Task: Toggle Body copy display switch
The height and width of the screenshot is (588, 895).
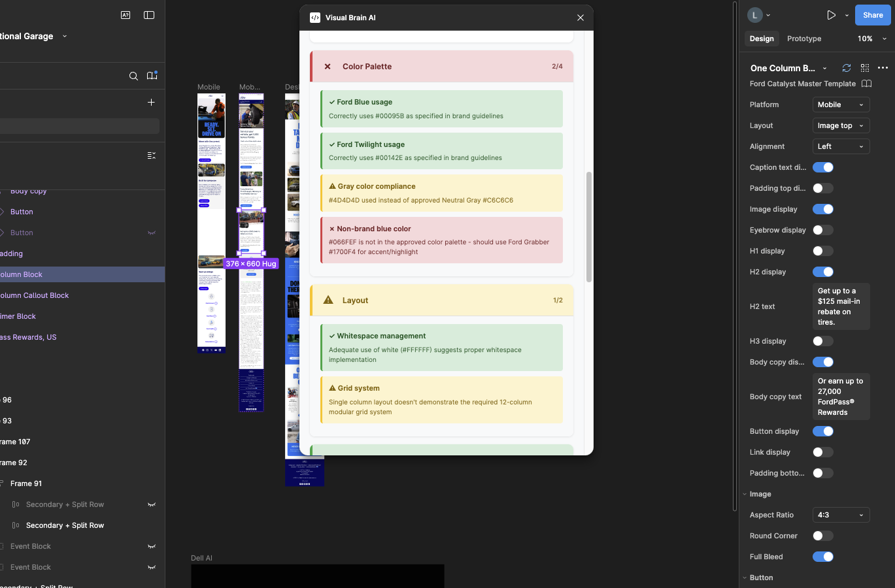Action: (823, 362)
